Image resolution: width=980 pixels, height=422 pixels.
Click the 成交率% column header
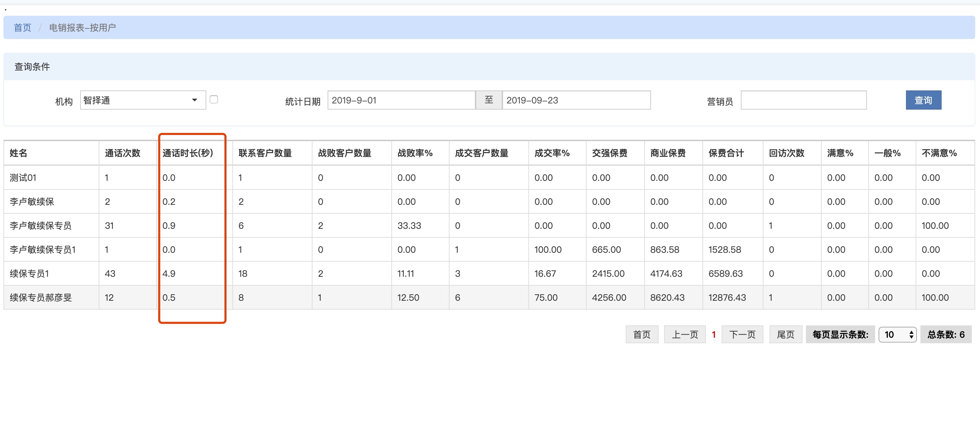[x=552, y=153]
